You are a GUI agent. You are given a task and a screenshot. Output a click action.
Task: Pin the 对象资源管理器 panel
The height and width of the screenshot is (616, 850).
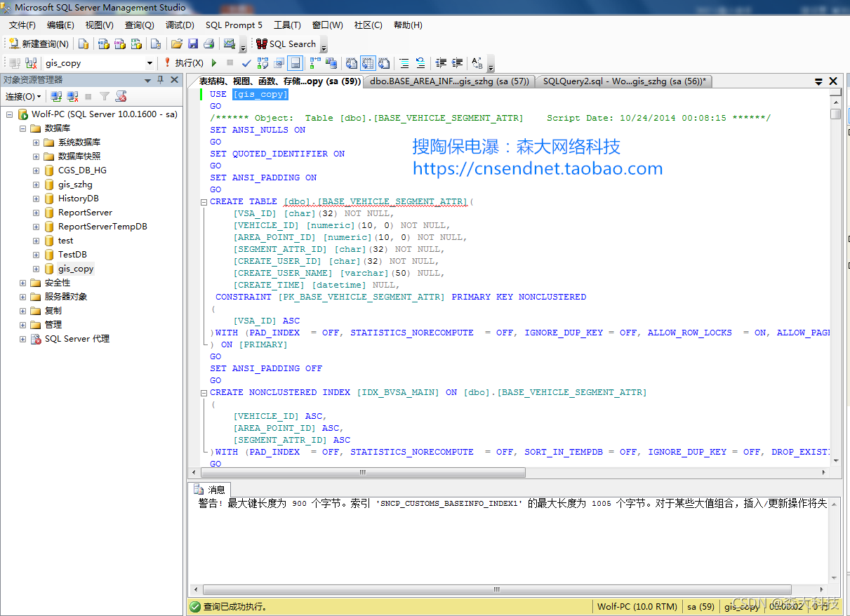point(160,80)
